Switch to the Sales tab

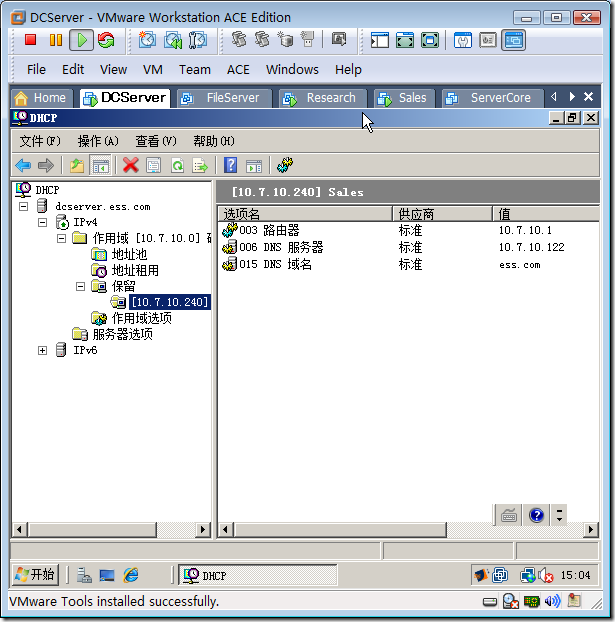tap(405, 98)
